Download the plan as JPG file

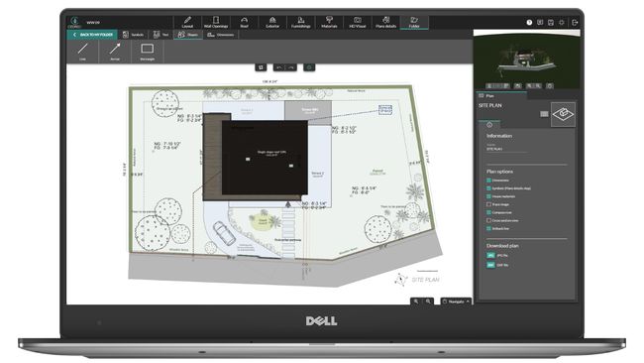(x=490, y=255)
